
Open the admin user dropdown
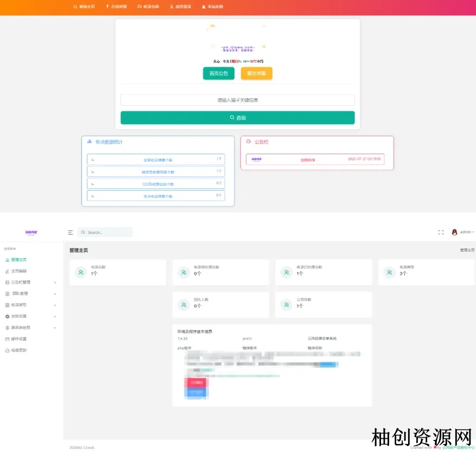point(466,232)
